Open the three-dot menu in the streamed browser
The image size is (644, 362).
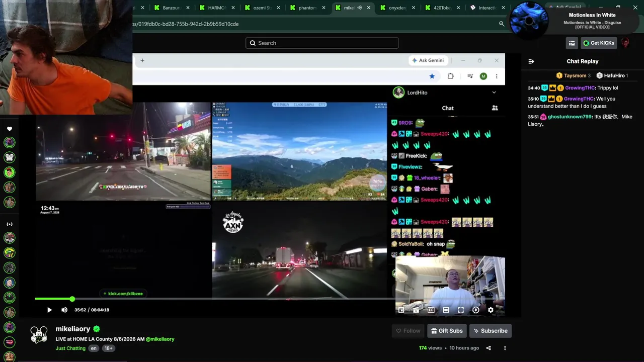(x=497, y=76)
